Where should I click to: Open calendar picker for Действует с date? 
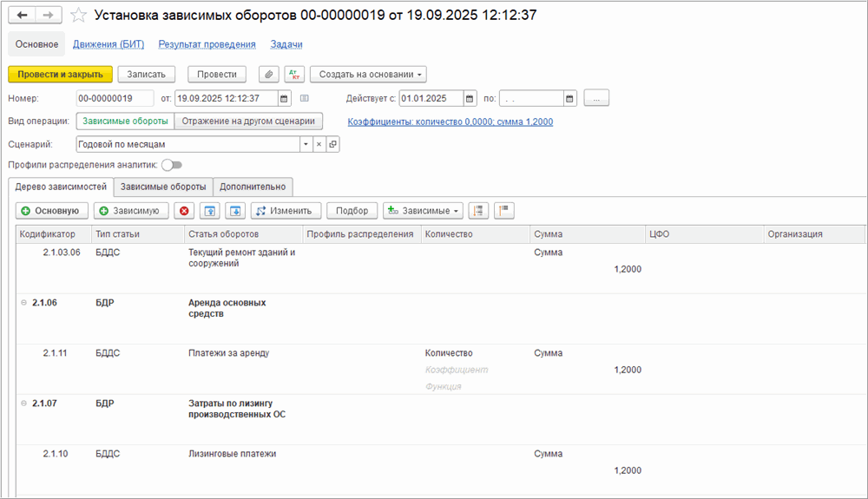coord(470,98)
